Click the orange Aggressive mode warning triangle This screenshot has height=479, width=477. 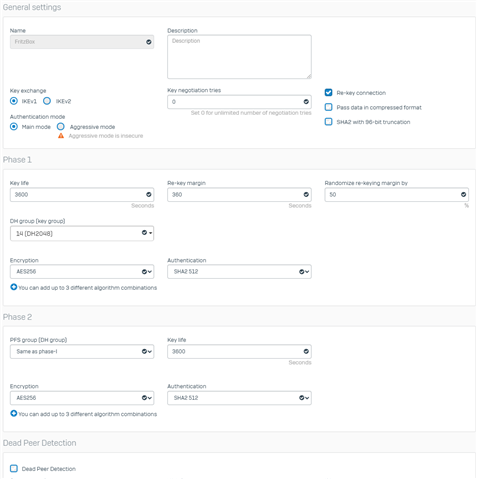click(x=61, y=136)
